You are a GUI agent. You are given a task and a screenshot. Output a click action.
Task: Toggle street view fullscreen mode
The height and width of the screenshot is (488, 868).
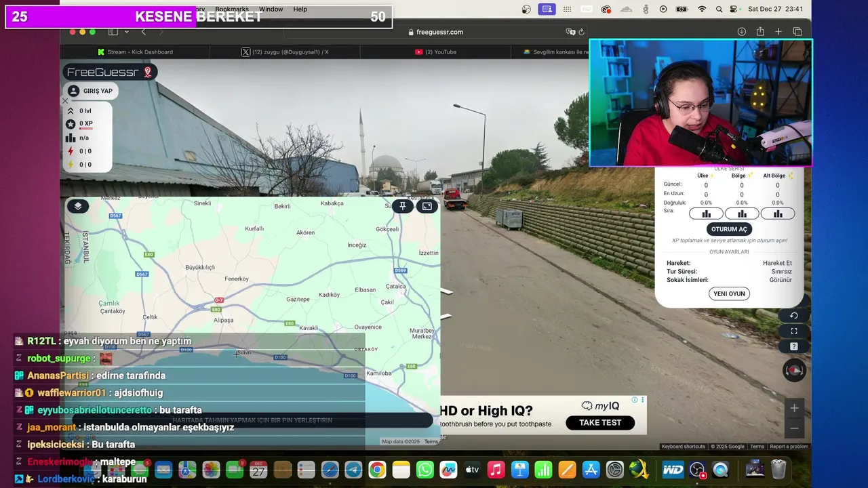point(794,331)
